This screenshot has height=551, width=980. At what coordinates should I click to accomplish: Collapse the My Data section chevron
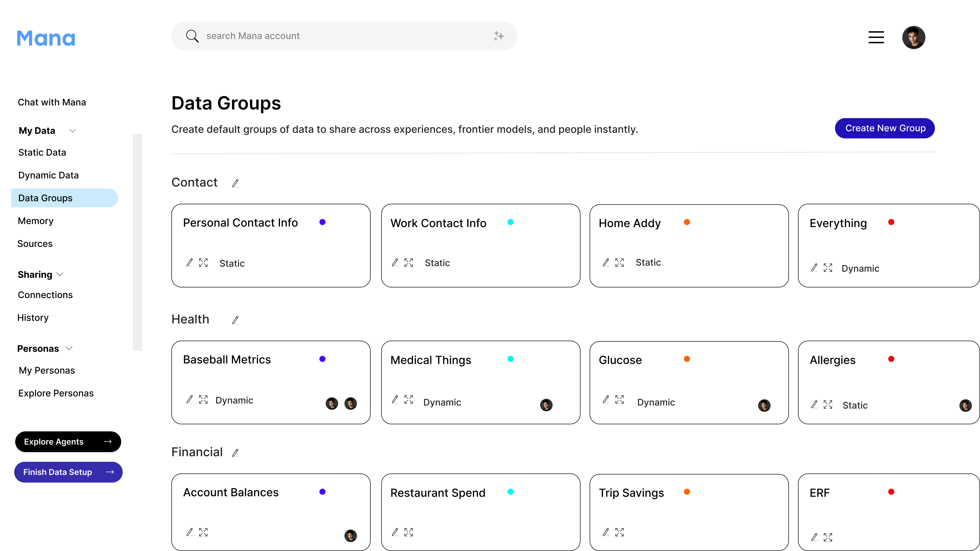coord(73,131)
